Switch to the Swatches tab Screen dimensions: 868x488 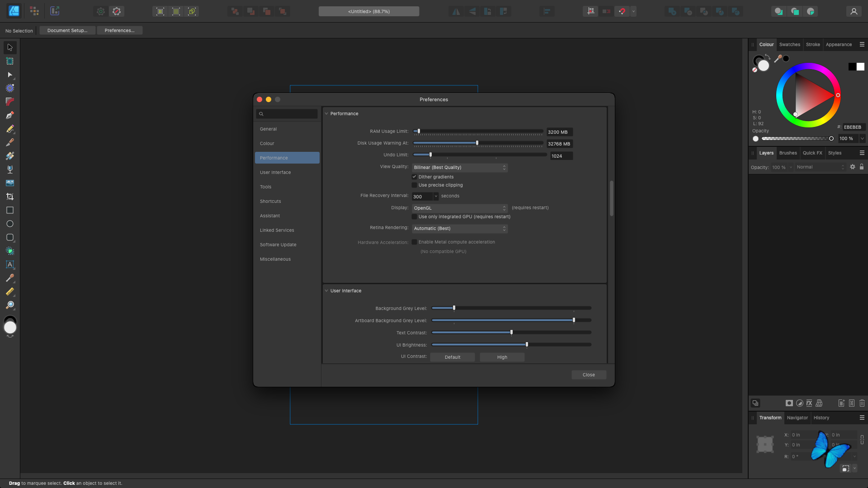[789, 44]
